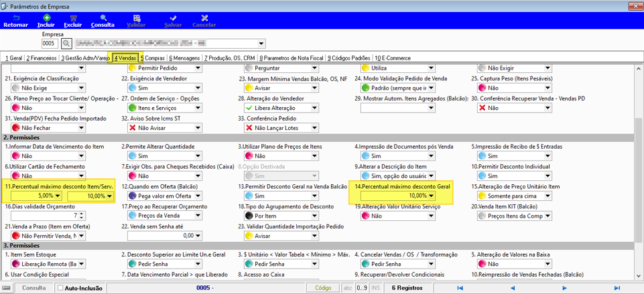The height and width of the screenshot is (294, 644).
Task: Open Exigência de Vendedor dropdown
Action: click(x=198, y=88)
